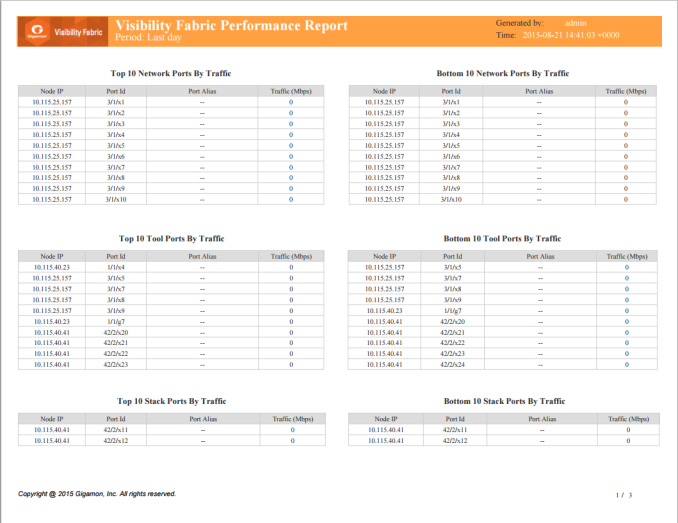Viewport: 678px width, 523px height.
Task: Select the admin username in header
Action: [x=576, y=22]
